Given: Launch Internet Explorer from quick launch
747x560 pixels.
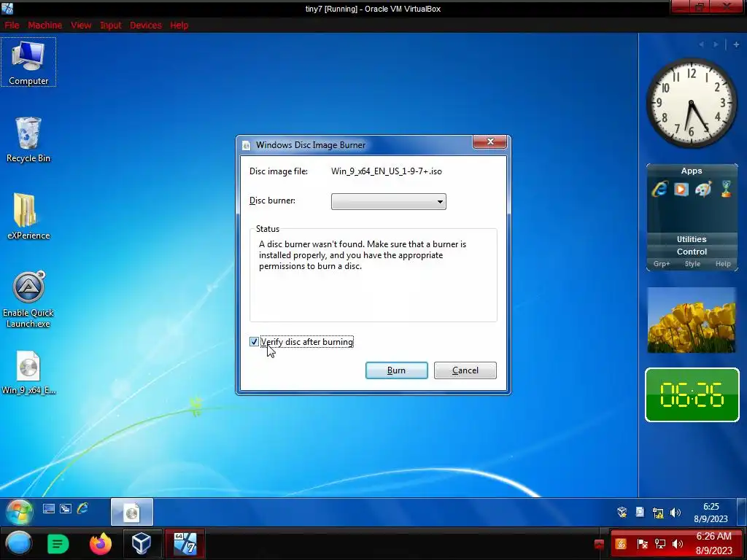Looking at the screenshot, I should [x=82, y=508].
